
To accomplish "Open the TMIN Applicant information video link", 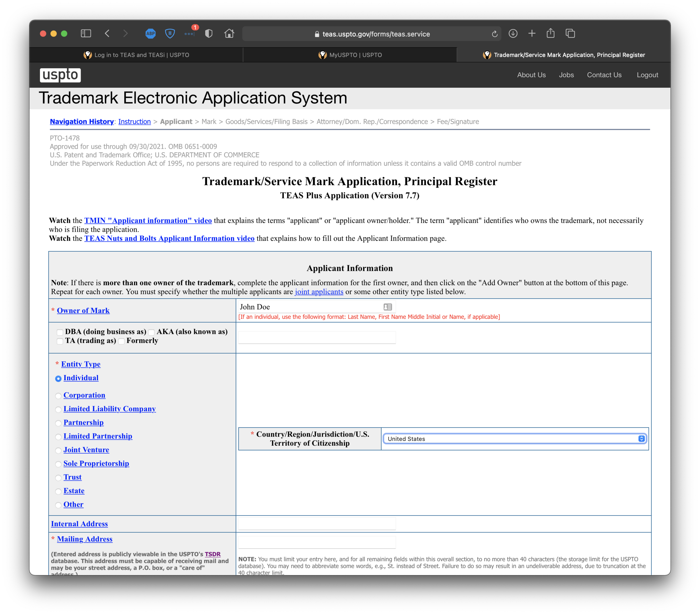I will click(148, 221).
